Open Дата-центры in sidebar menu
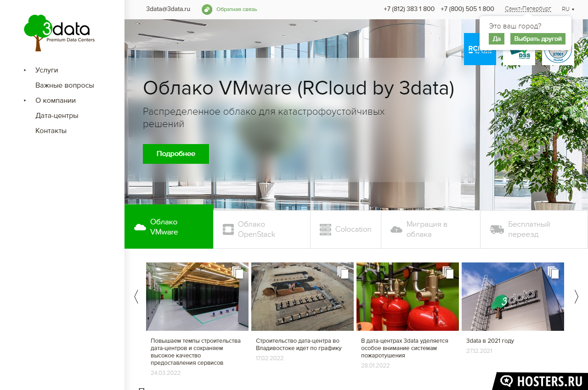Screen dimensions: 588x390 pyautogui.click(x=57, y=116)
